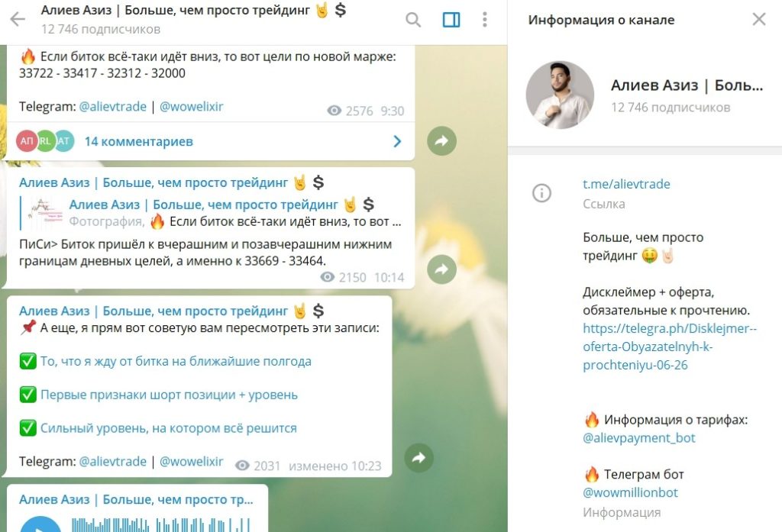Forward the 10:14 post with share arrow

(442, 269)
